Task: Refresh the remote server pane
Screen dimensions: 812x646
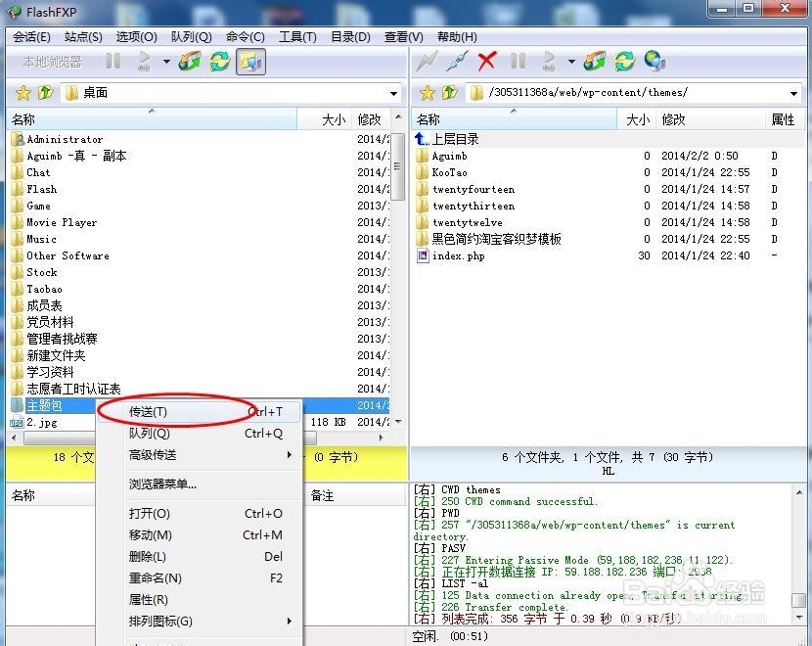Action: click(625, 61)
